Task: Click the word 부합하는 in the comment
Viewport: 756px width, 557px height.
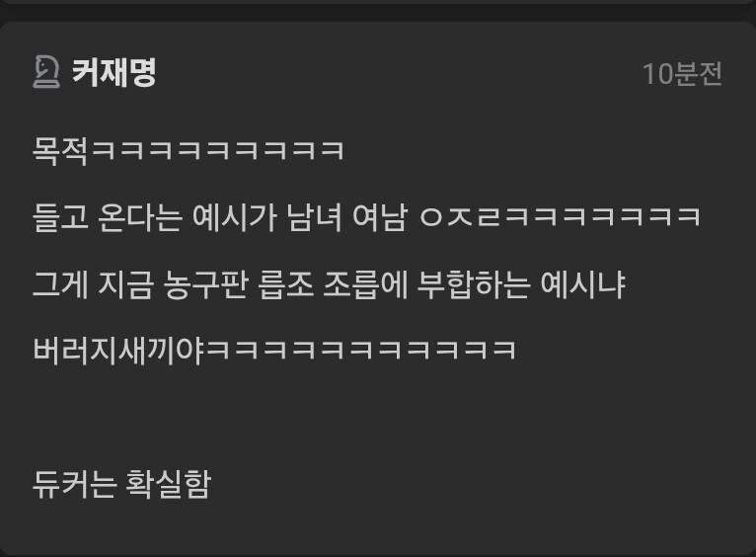Action: click(474, 284)
